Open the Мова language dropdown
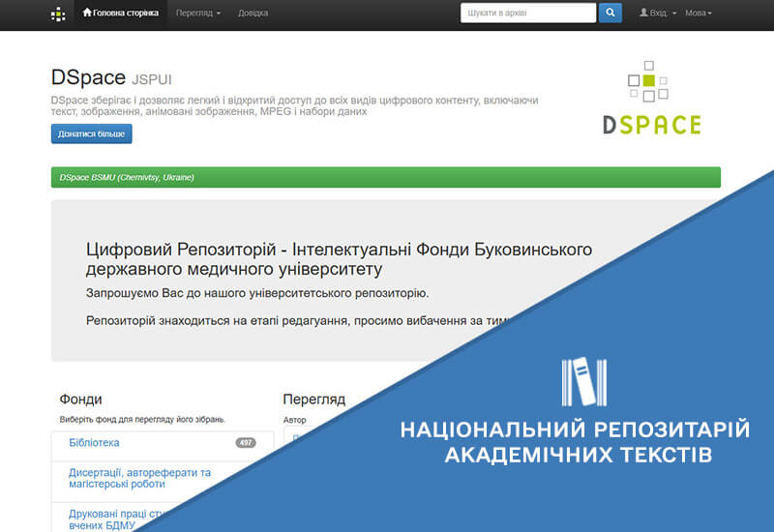Screen dimensions: 774x532 click(x=698, y=13)
